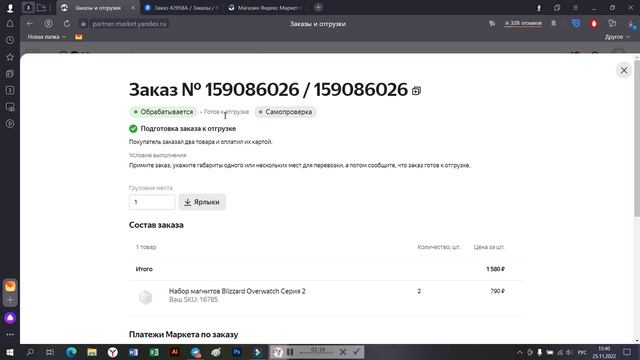Finish the recording with the checkmark

[356, 352]
